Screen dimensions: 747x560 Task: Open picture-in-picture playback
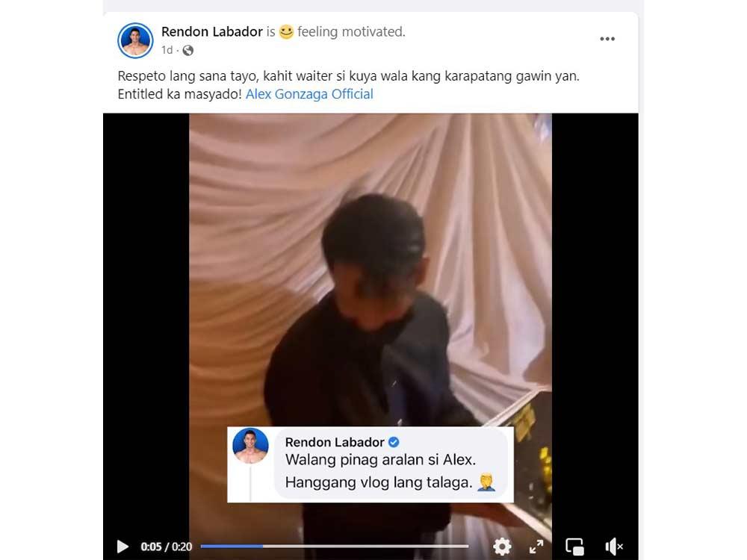(x=575, y=547)
